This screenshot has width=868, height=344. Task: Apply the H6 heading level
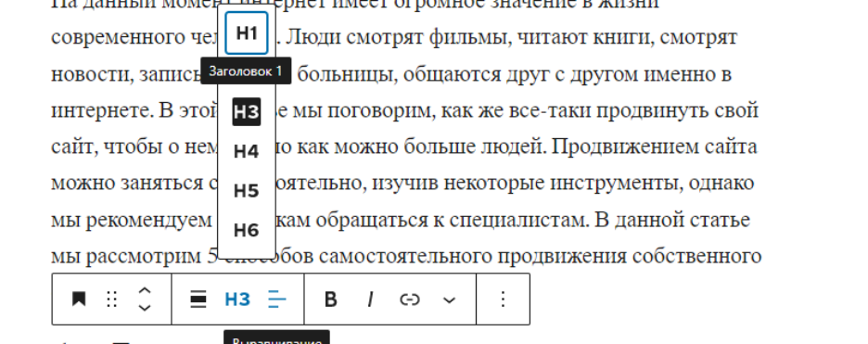coord(247,230)
